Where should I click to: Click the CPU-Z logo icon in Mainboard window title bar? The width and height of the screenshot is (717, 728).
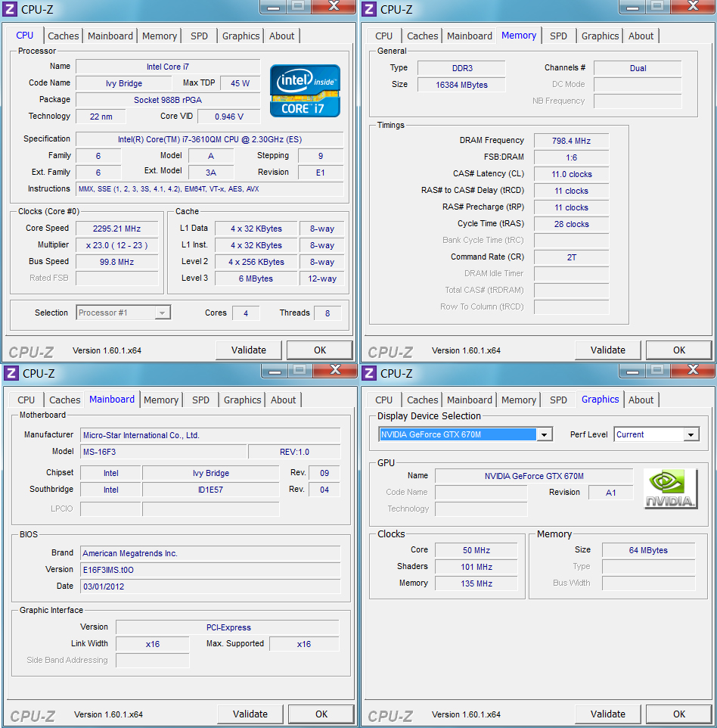pyautogui.click(x=11, y=373)
